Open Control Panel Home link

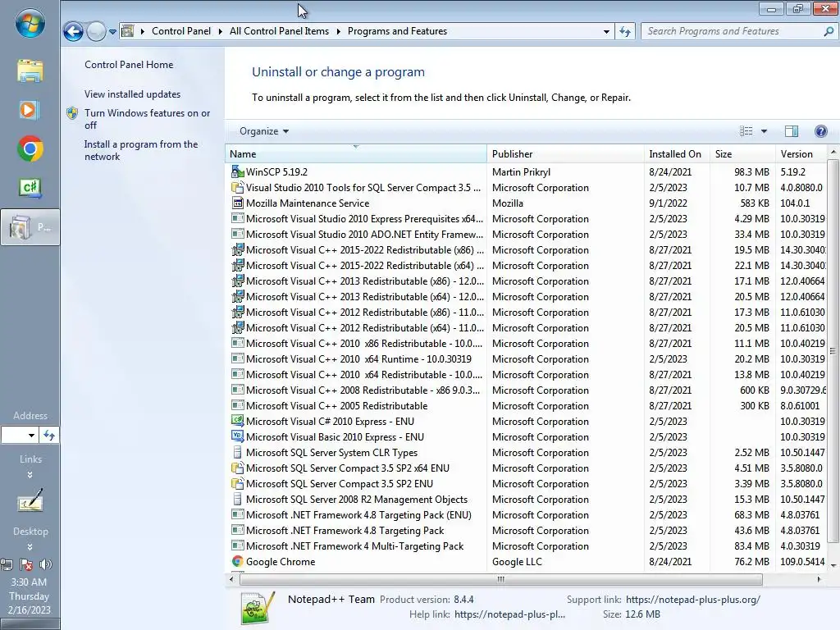point(129,64)
